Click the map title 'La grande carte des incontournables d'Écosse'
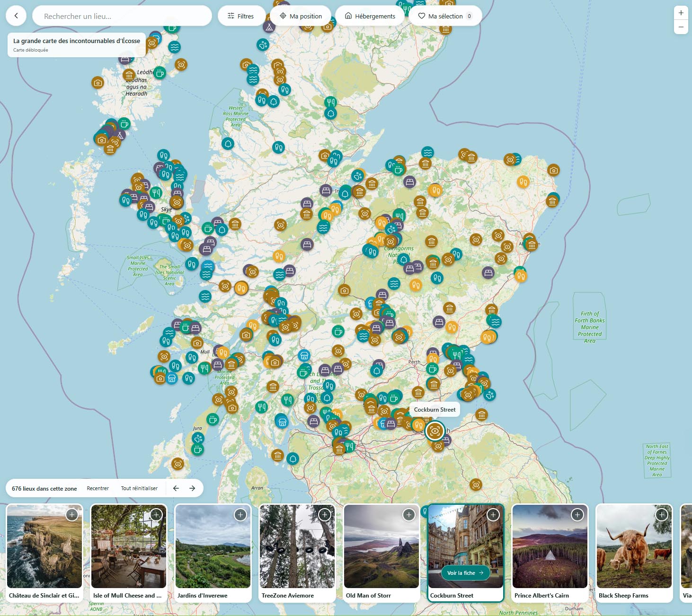 click(x=77, y=41)
